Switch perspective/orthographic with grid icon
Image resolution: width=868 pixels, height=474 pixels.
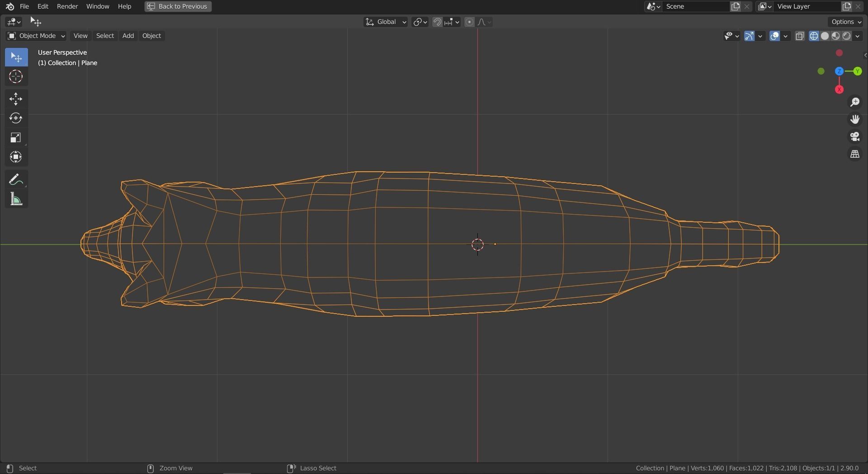(854, 154)
